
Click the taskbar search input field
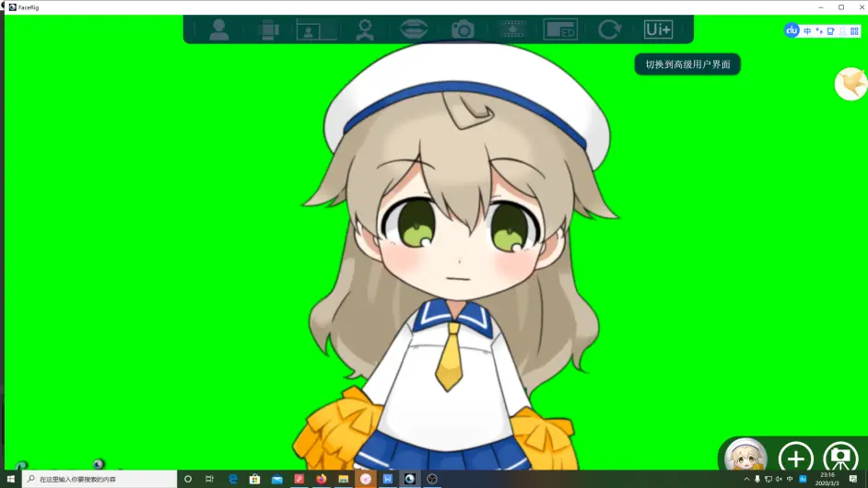tap(100, 479)
